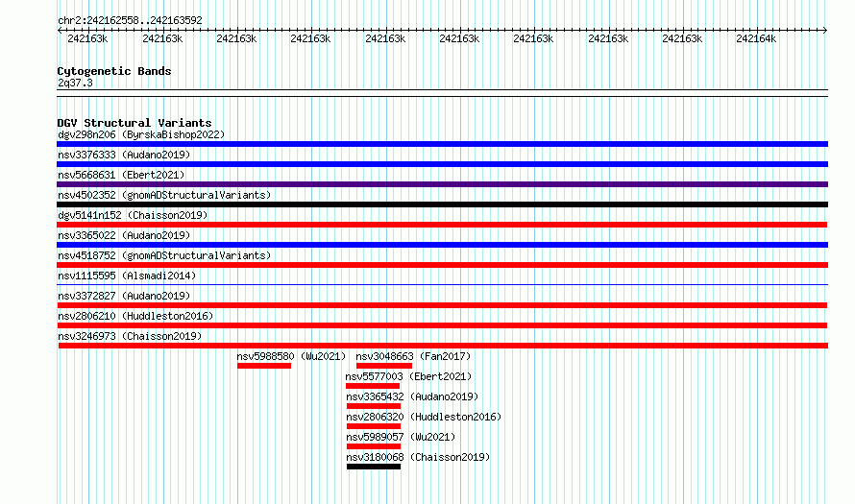Image resolution: width=855 pixels, height=504 pixels.
Task: Select the red bar below nsv2806210
Action: click(x=442, y=325)
